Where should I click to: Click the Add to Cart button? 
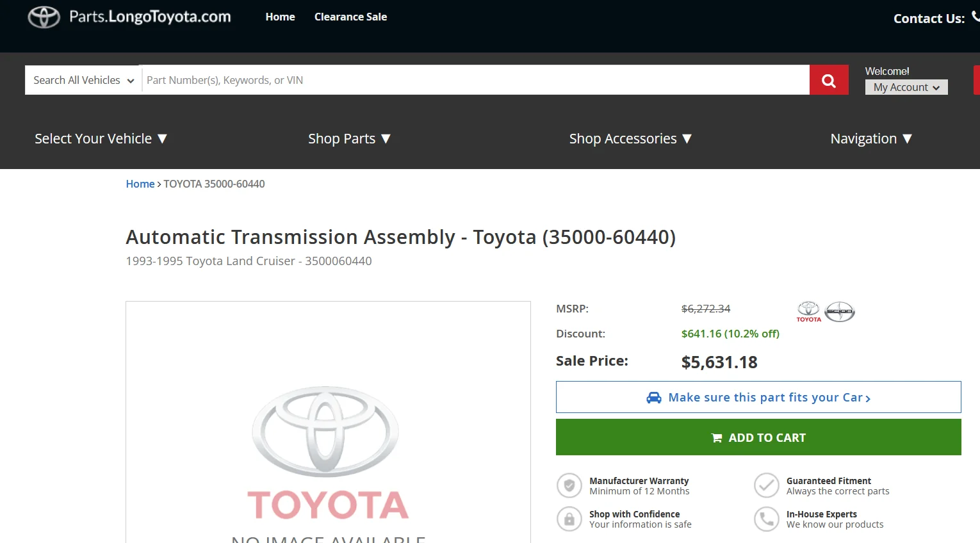coord(758,437)
